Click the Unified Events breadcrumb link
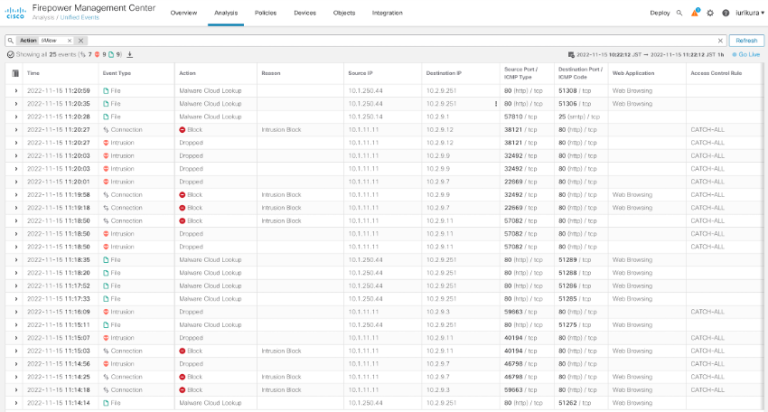This screenshot has height=412, width=768. (79, 18)
